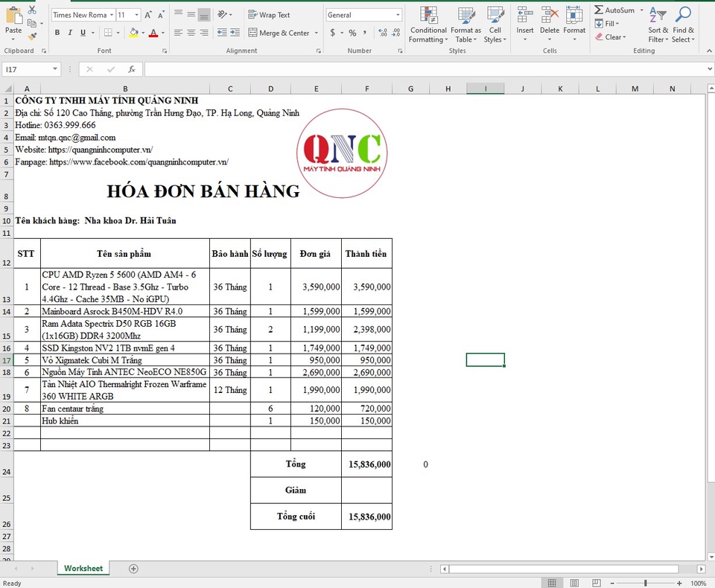
Task: Open the font name dropdown Times New Roman
Action: tap(111, 15)
